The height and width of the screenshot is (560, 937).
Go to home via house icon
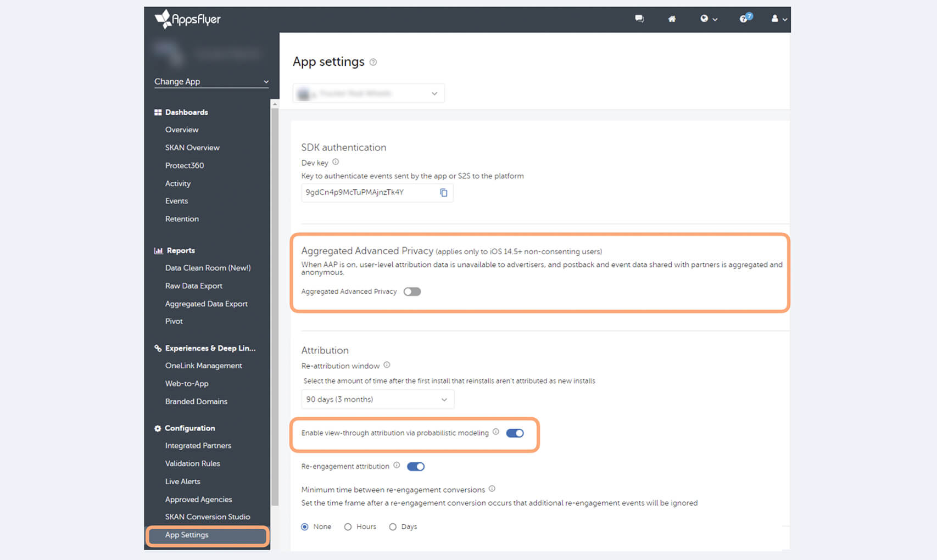pos(672,19)
